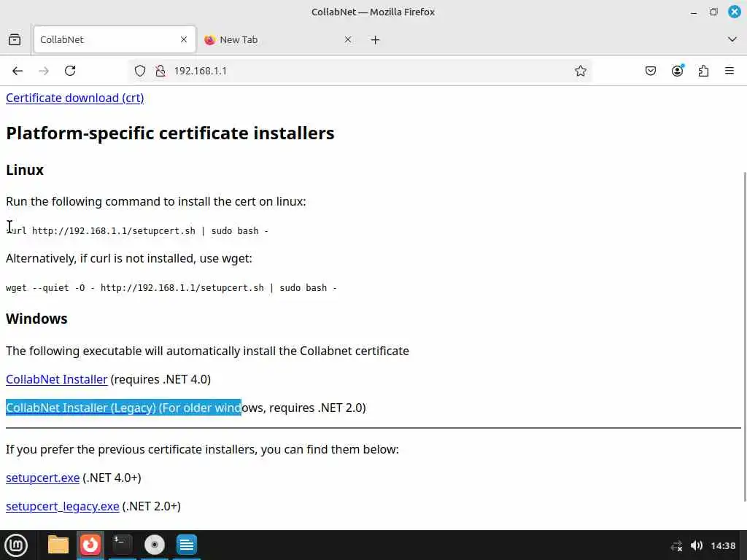
Task: Close the CollabNet tab
Action: tap(184, 39)
